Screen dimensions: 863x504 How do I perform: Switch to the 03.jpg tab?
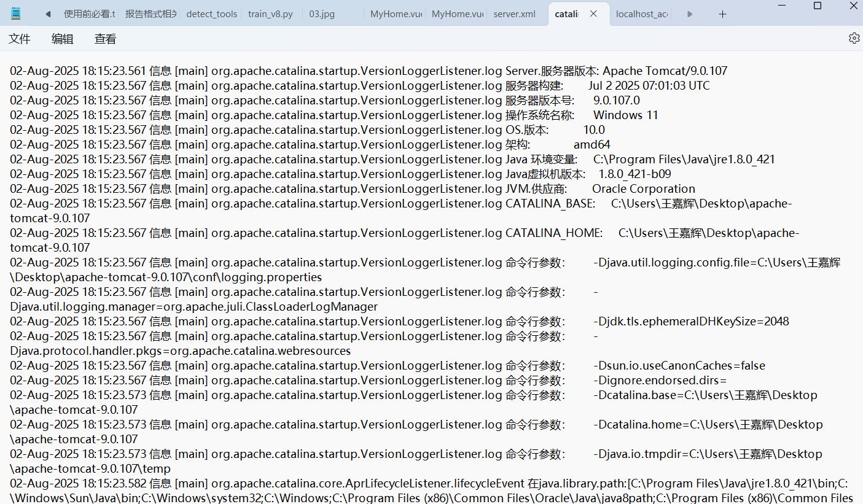[x=322, y=14]
